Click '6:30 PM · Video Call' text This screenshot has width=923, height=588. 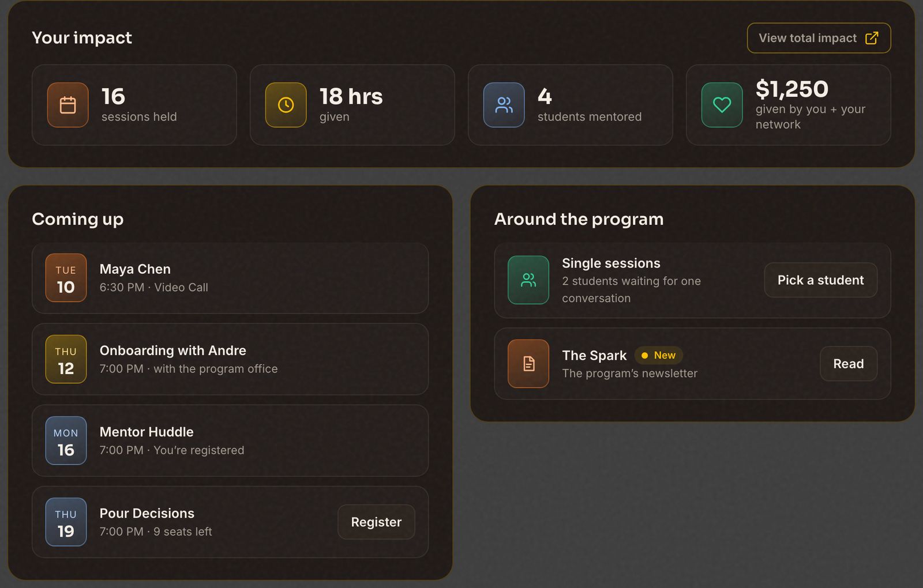tap(154, 287)
